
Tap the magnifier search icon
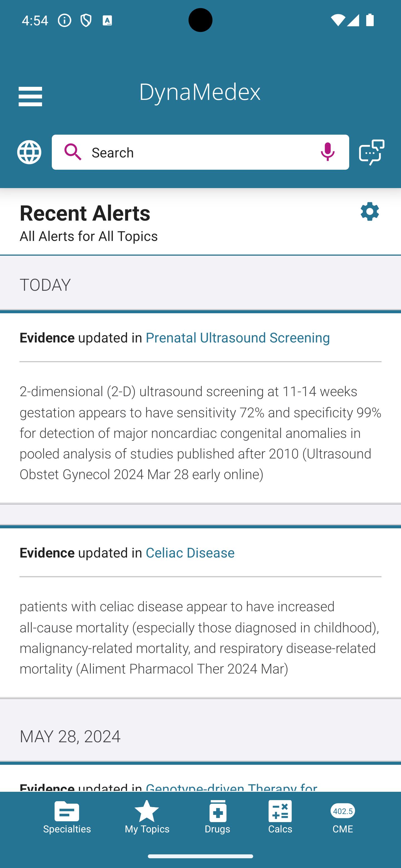click(x=73, y=152)
